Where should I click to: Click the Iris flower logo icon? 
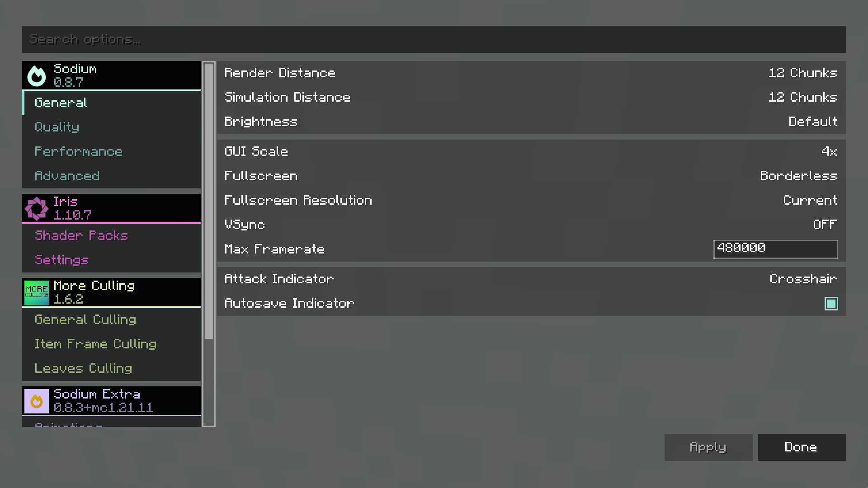click(37, 208)
